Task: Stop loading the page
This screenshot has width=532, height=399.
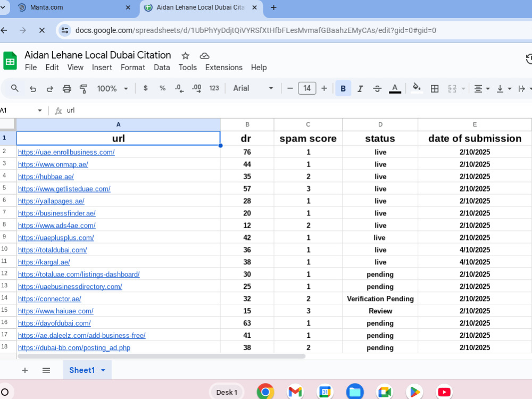Action: pyautogui.click(x=41, y=30)
